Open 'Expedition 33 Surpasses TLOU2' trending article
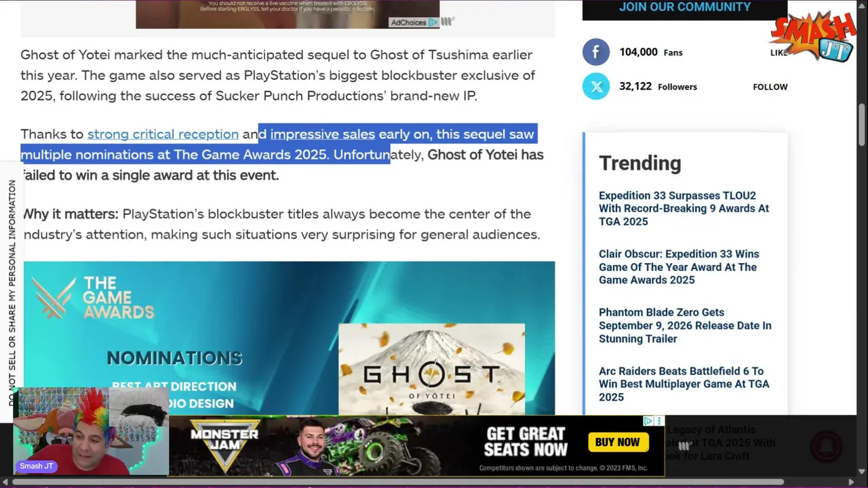This screenshot has height=488, width=868. pos(684,209)
